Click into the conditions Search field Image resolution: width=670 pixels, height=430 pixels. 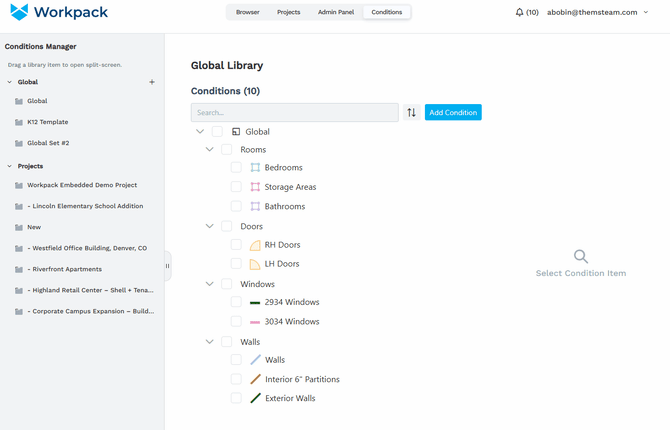tap(294, 113)
